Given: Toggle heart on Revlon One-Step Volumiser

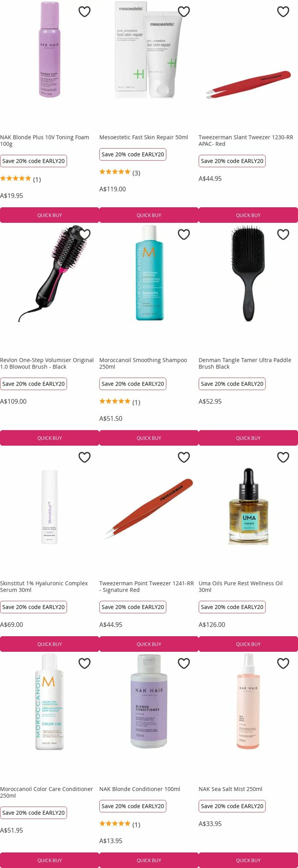Looking at the screenshot, I should click(84, 234).
